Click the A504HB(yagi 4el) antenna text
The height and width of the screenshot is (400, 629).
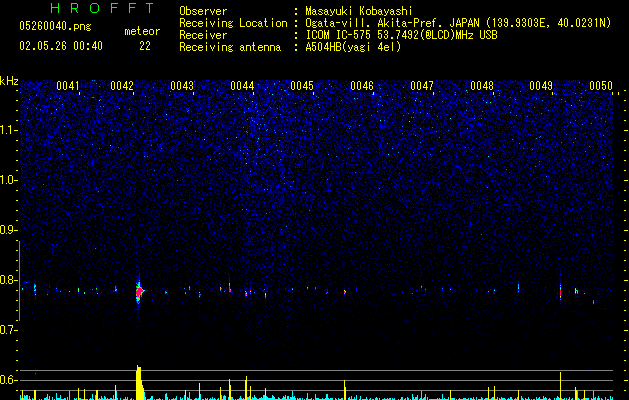[353, 47]
